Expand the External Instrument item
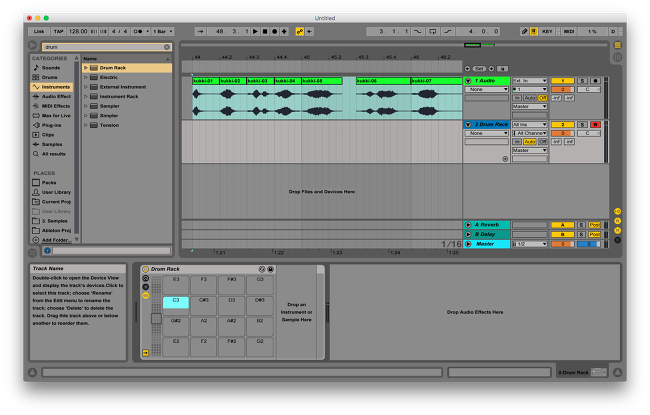The image size is (650, 415). point(86,87)
